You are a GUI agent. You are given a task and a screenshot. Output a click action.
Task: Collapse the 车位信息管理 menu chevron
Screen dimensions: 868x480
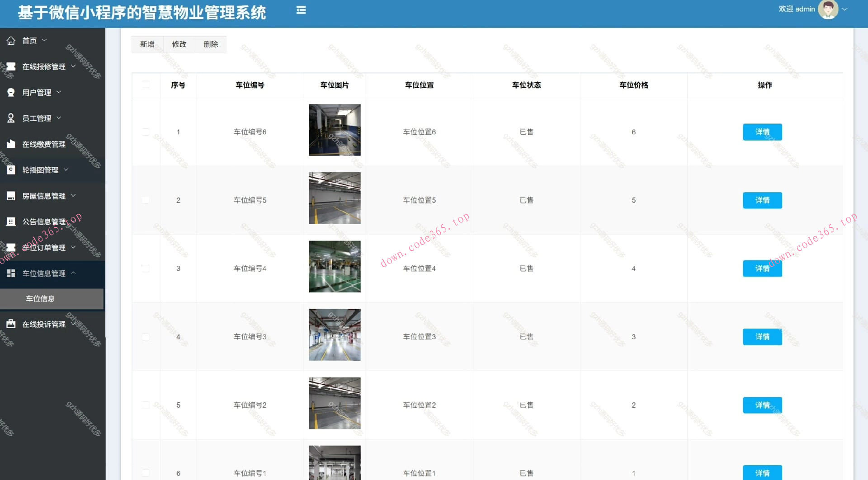74,273
